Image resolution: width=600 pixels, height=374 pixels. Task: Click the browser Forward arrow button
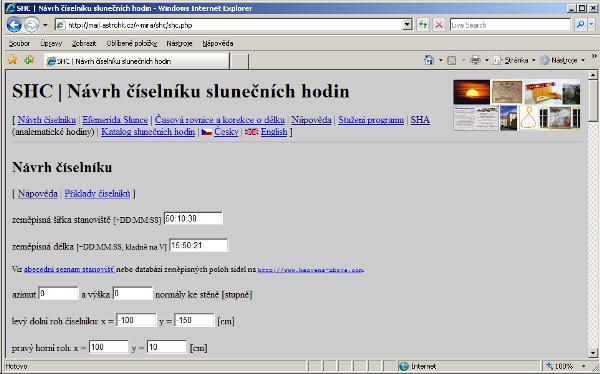pyautogui.click(x=32, y=25)
